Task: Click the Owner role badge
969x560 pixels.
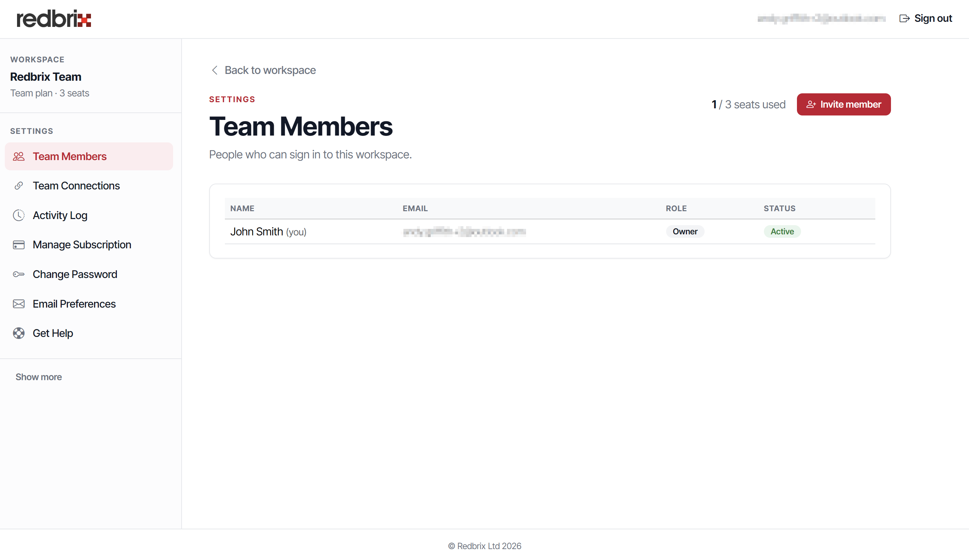Action: point(685,232)
